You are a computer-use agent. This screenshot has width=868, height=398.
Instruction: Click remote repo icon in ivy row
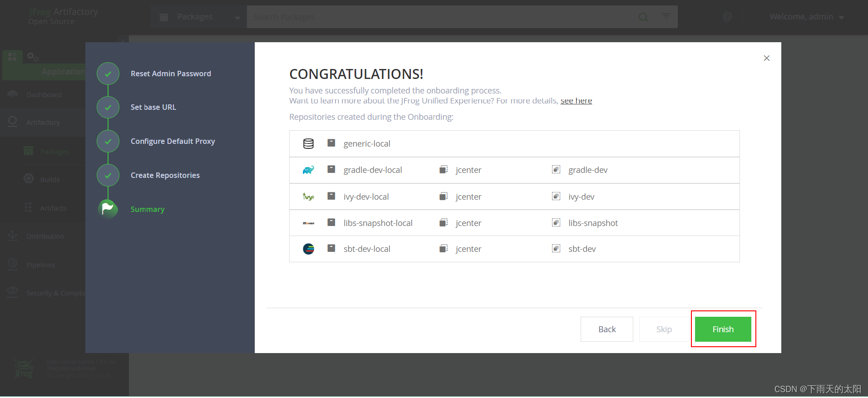click(444, 196)
